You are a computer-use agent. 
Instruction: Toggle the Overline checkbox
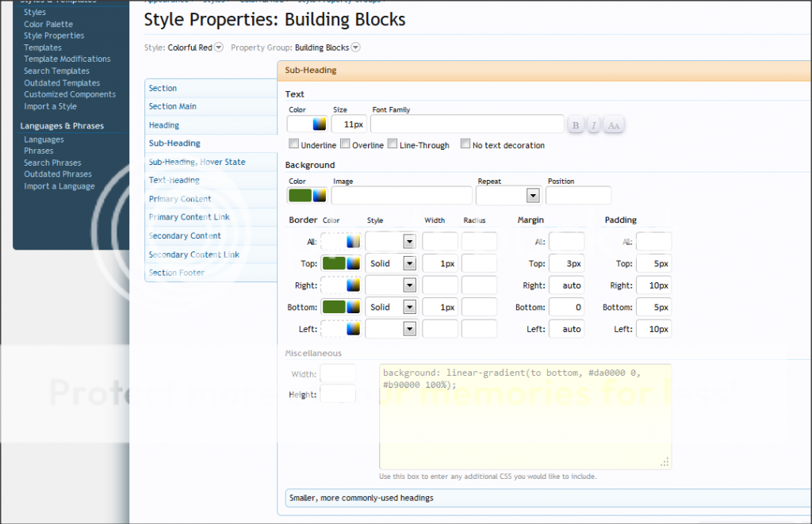345,144
